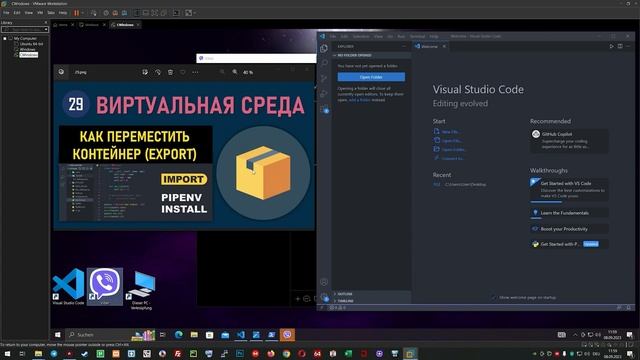The image size is (640, 360).
Task: Open the Dieser PC desktop shortcut
Action: pos(142,289)
